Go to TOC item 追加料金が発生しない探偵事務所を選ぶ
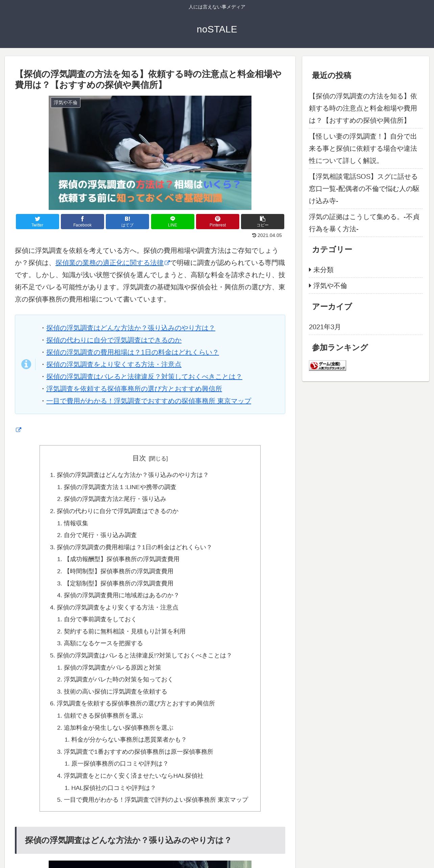The height and width of the screenshot is (868, 434). tap(119, 728)
